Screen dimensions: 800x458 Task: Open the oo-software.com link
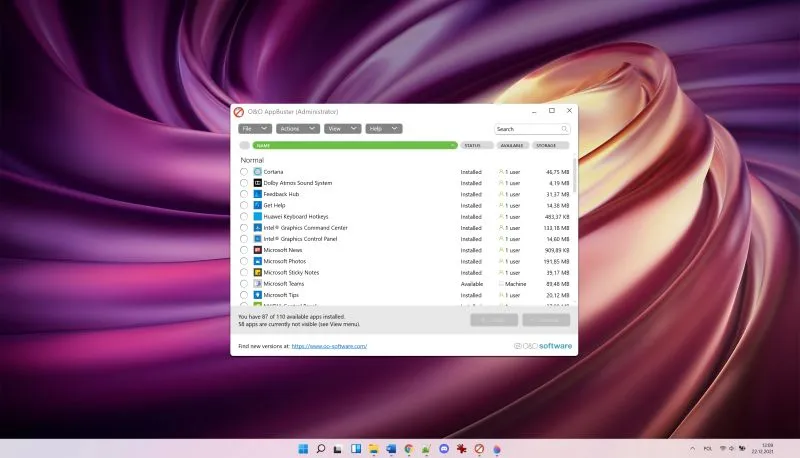coord(329,346)
